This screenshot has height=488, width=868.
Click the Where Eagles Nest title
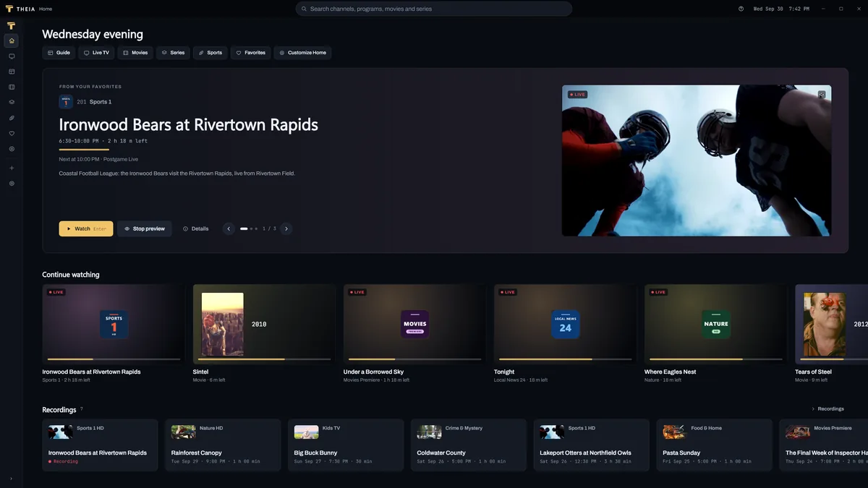pos(670,372)
